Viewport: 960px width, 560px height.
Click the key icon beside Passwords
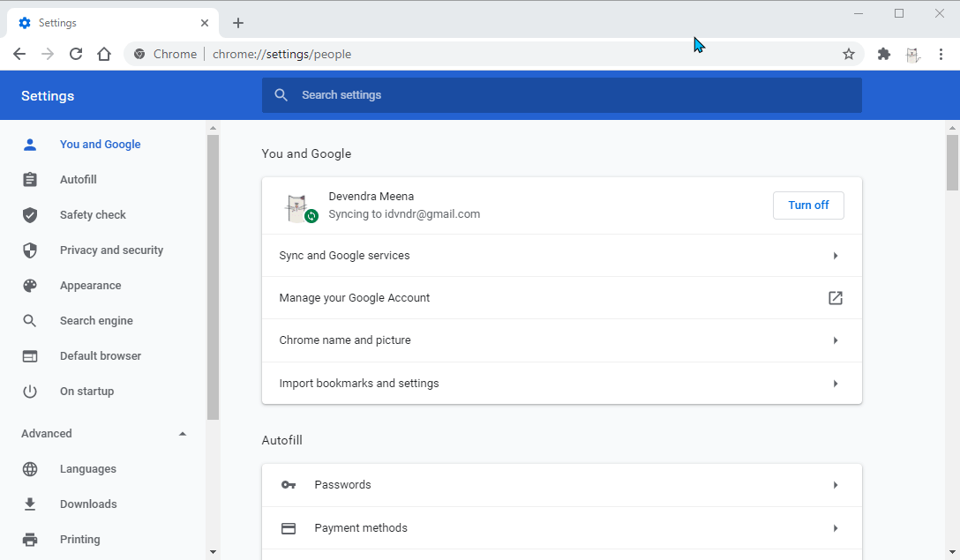289,485
